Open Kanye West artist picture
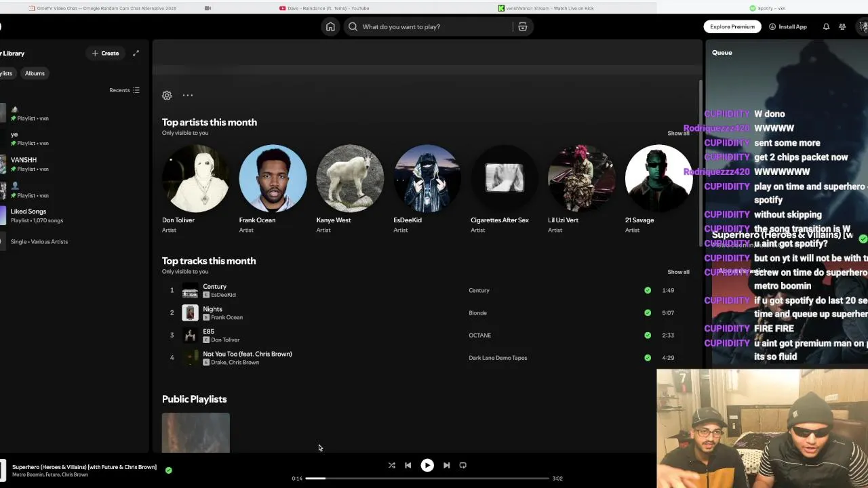The height and width of the screenshot is (488, 868). (x=350, y=178)
